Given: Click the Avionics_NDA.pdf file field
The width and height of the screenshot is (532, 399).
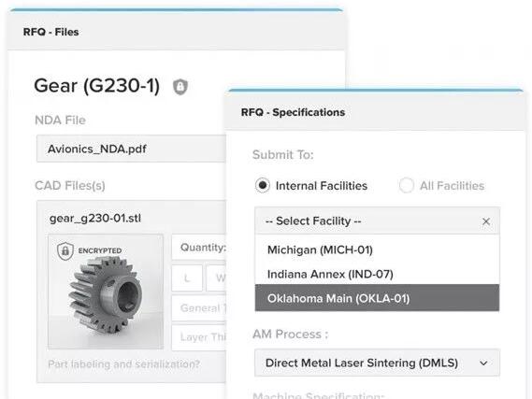Looking at the screenshot, I should [x=131, y=149].
